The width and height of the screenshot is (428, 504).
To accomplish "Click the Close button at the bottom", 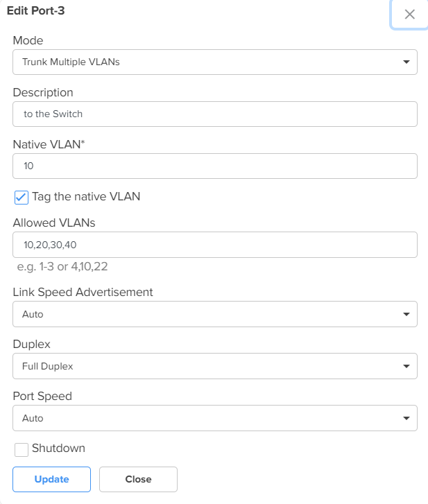I will pyautogui.click(x=138, y=479).
